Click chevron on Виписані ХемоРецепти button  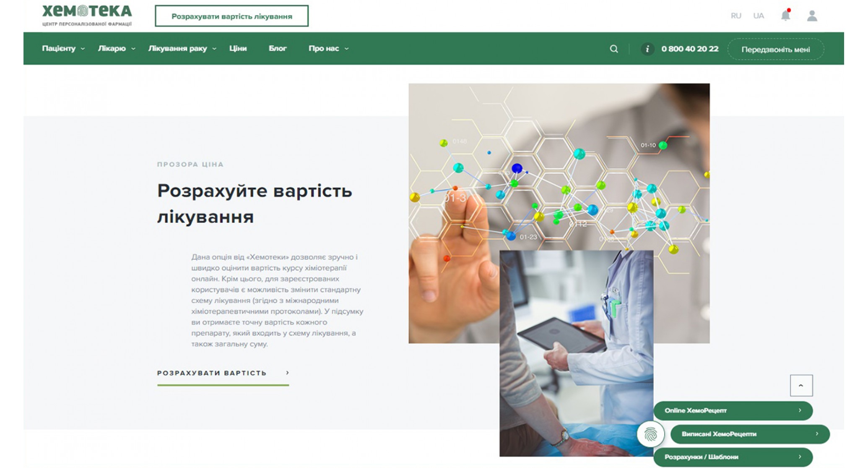coord(817,434)
